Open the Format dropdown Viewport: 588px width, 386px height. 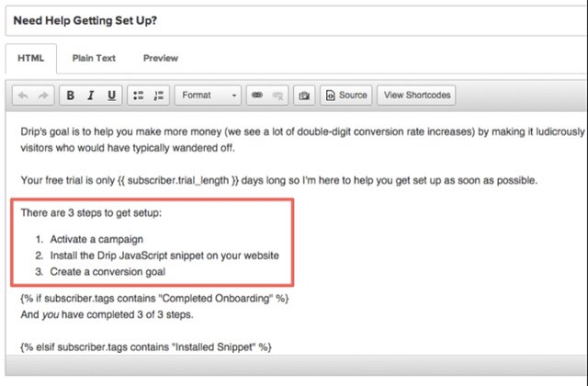pyautogui.click(x=208, y=96)
